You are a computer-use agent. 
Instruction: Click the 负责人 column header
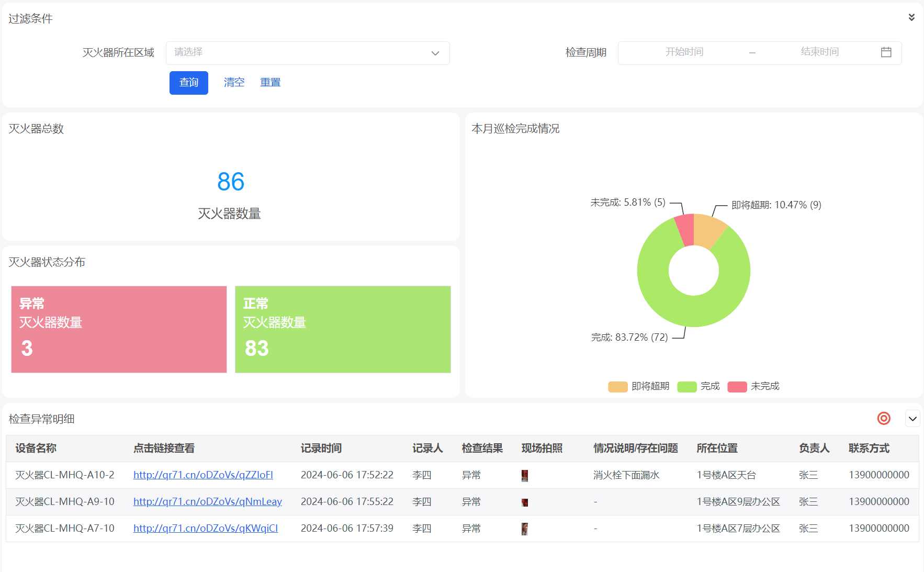pos(814,448)
